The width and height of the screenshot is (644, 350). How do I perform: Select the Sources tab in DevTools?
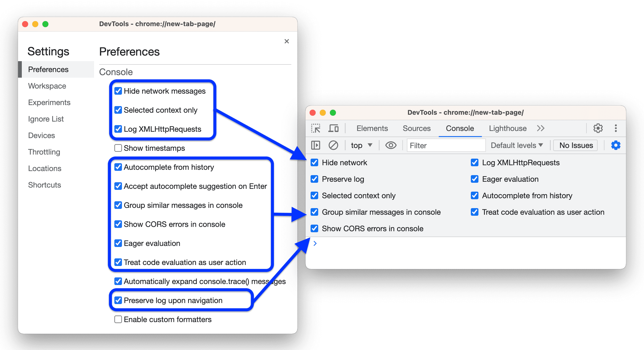coord(418,128)
